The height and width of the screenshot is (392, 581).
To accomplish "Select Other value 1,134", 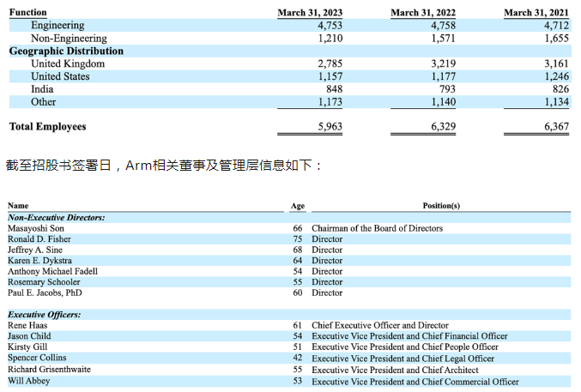I will click(557, 102).
